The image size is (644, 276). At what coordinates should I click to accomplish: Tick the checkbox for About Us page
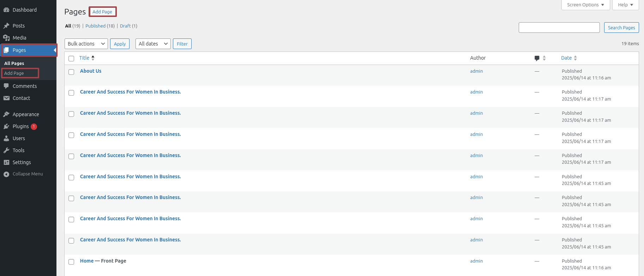[x=71, y=72]
